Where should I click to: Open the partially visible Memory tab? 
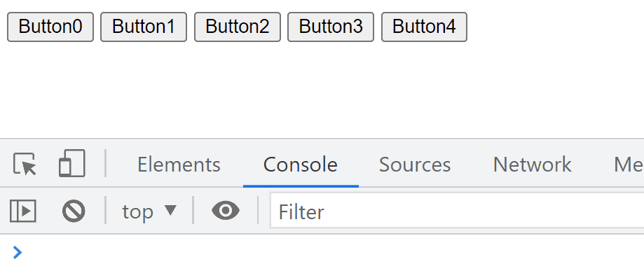click(629, 165)
